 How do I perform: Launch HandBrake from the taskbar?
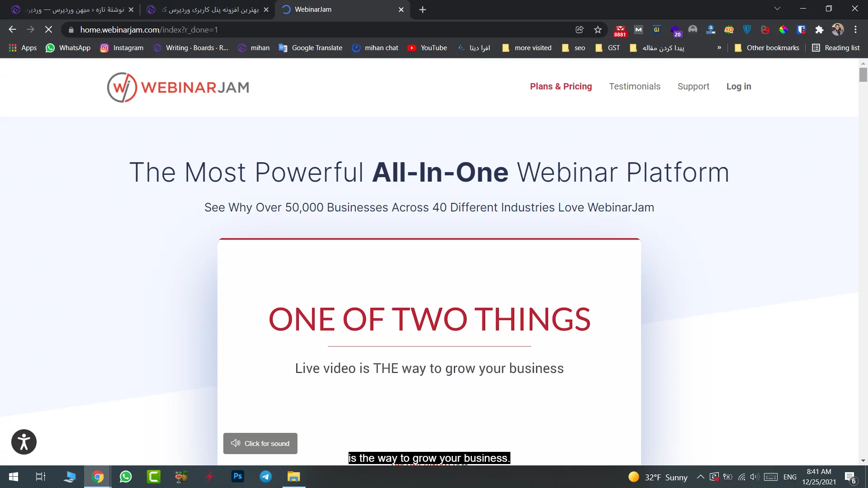pyautogui.click(x=181, y=477)
